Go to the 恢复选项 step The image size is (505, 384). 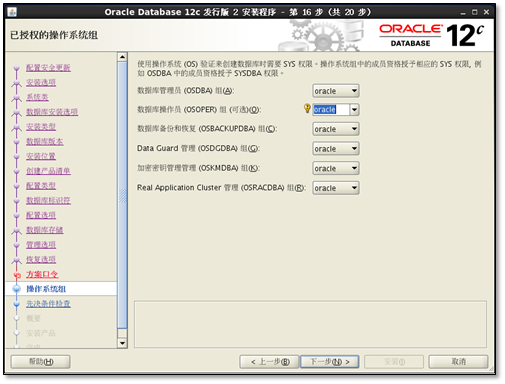click(41, 259)
